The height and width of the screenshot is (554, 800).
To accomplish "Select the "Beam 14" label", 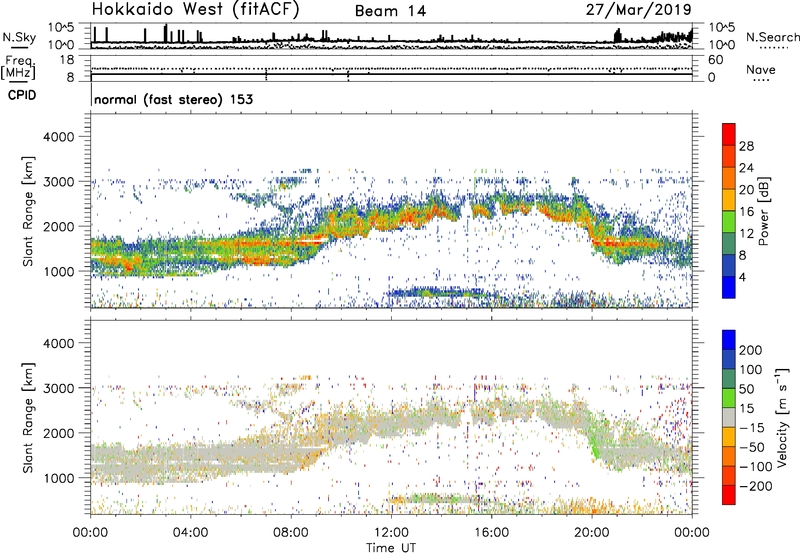I will click(x=390, y=11).
